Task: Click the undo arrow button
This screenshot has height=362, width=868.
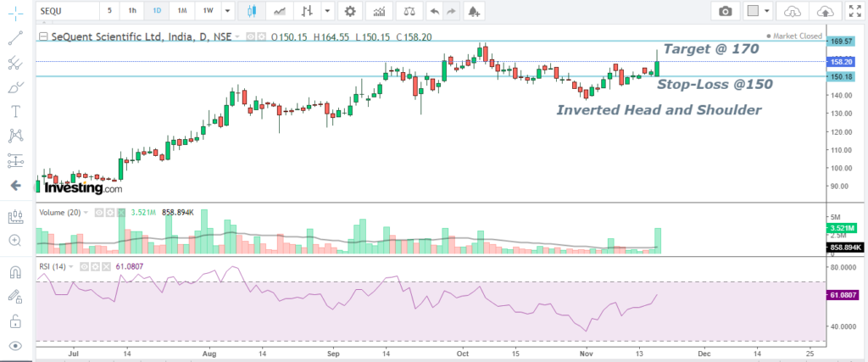Action: point(435,11)
